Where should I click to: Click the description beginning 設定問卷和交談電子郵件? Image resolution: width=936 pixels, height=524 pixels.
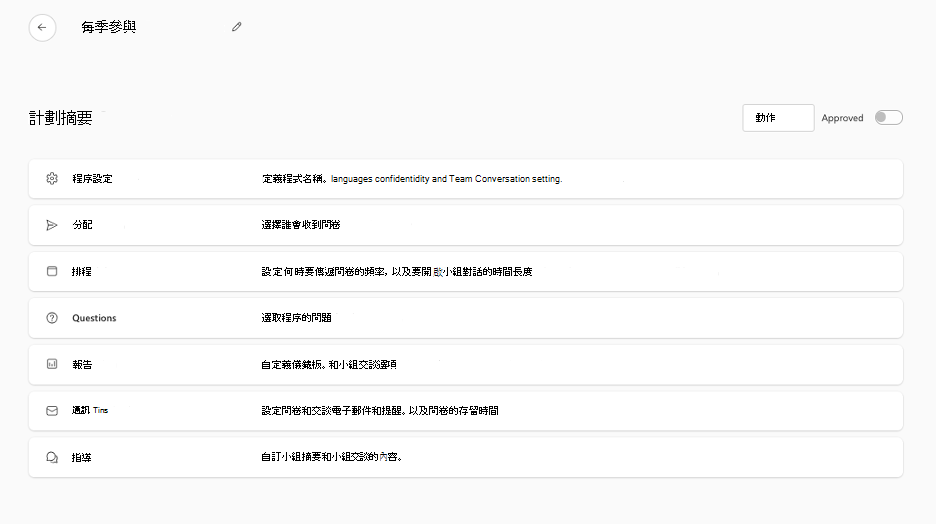[380, 411]
